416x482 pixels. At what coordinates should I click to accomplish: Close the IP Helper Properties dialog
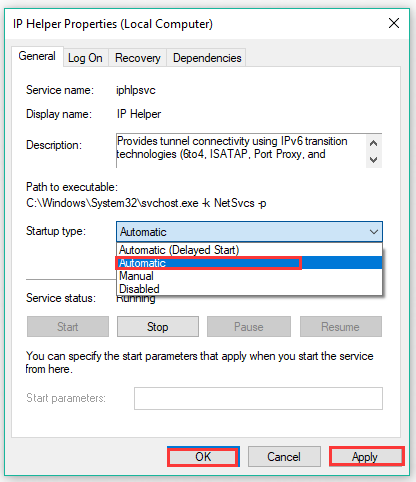[x=394, y=23]
